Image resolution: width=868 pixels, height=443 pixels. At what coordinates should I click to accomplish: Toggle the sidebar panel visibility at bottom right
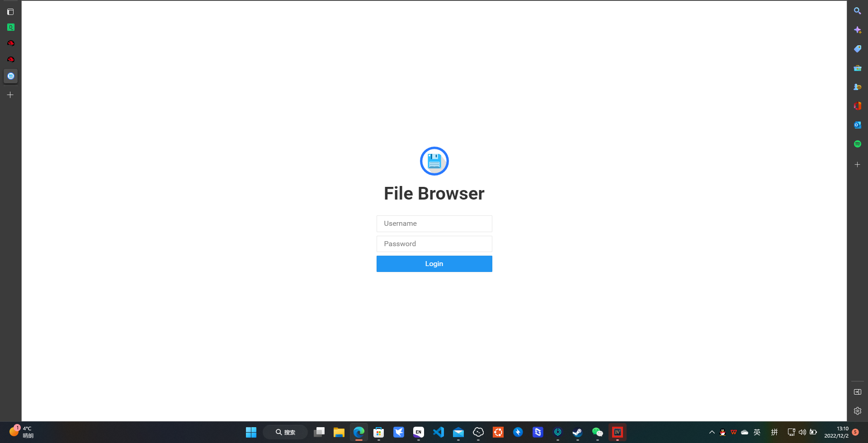(x=858, y=391)
